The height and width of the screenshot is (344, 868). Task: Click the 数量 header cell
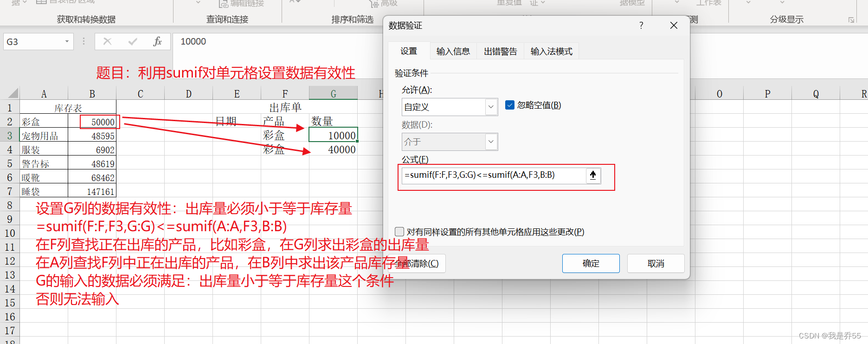(333, 121)
